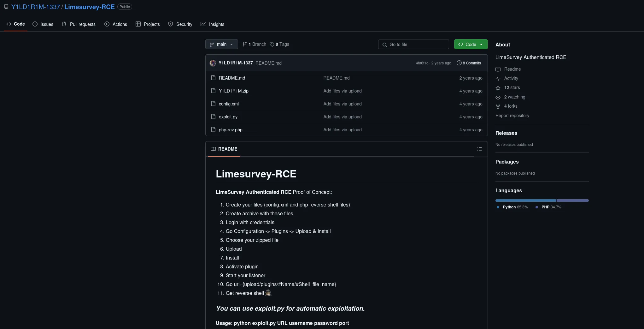Open php-rev.php row's Add files via upload commit
The width and height of the screenshot is (644, 329).
(x=342, y=130)
